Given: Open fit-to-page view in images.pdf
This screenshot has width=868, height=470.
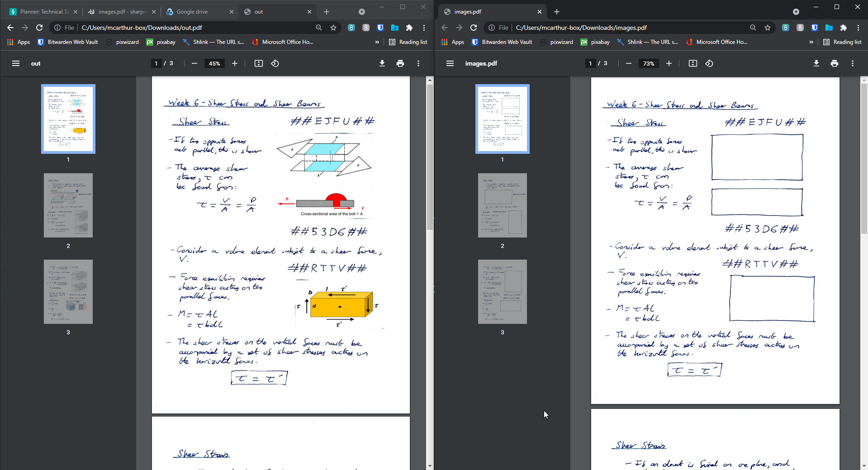Looking at the screenshot, I should [692, 63].
